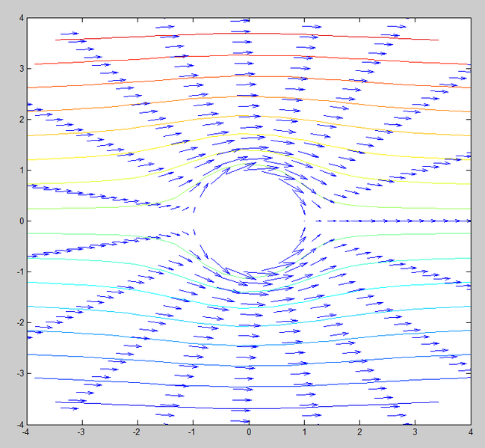The image size is (485, 448).
Task: Click the y-axis tick label -2
Action: click(x=19, y=322)
